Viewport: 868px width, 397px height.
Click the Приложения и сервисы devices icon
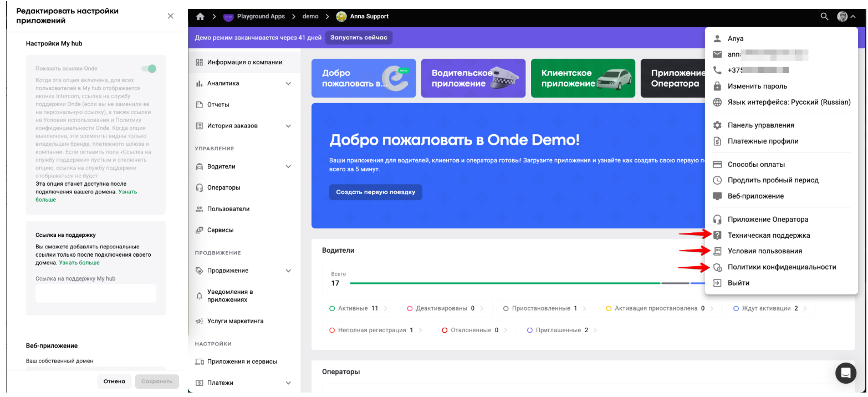click(x=200, y=362)
